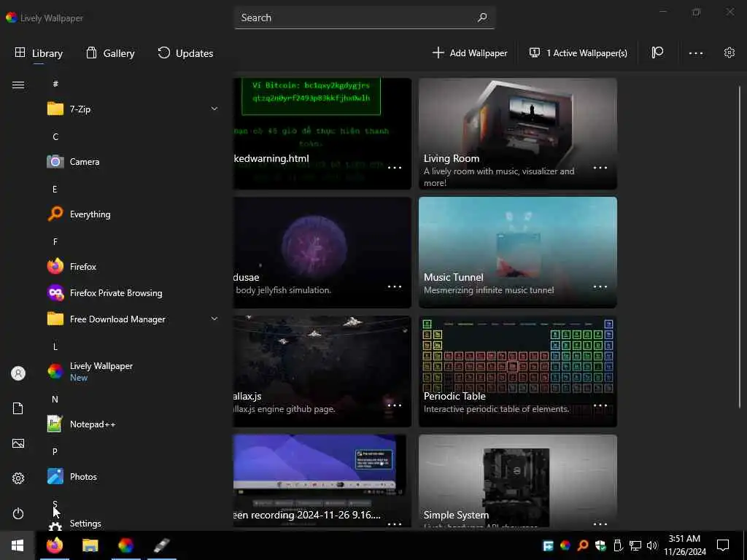The width and height of the screenshot is (747, 560).
Task: Jump to the # letter header
Action: tap(55, 84)
